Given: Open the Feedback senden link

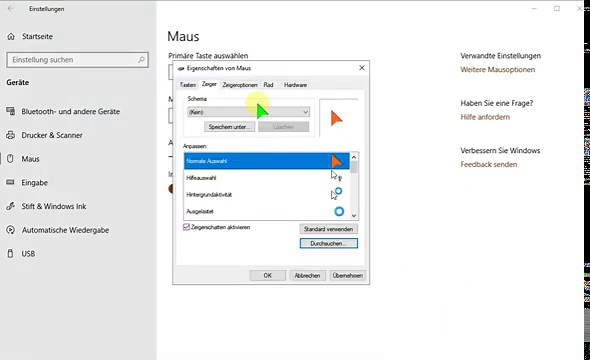Looking at the screenshot, I should pos(488,164).
